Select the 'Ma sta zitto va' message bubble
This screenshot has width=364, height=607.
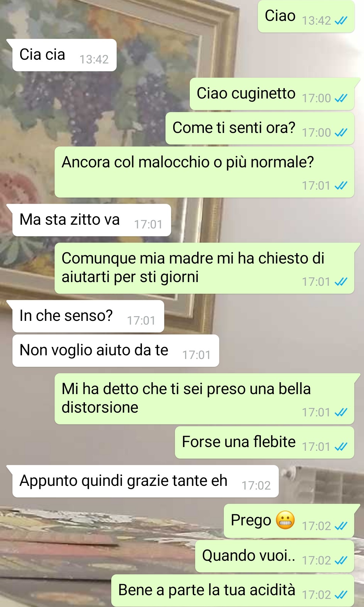coord(92,220)
